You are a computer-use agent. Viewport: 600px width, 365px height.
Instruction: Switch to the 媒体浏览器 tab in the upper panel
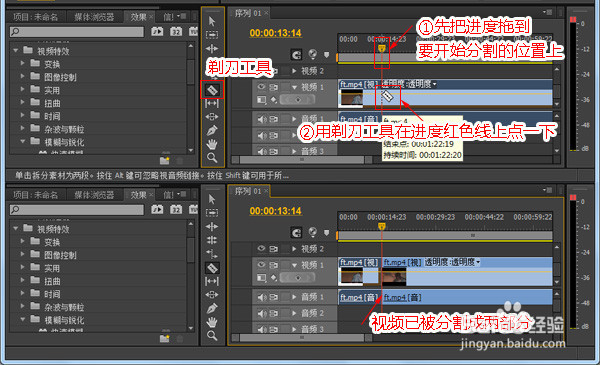point(94,17)
